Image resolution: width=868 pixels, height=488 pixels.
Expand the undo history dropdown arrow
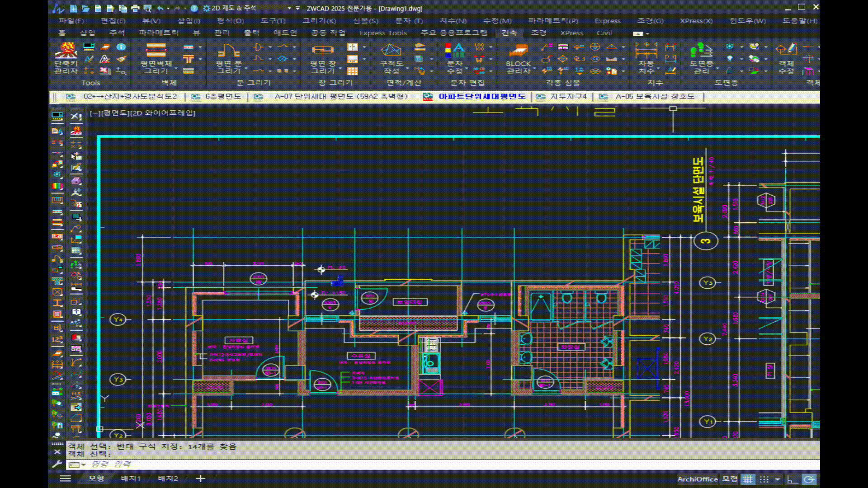(x=168, y=8)
